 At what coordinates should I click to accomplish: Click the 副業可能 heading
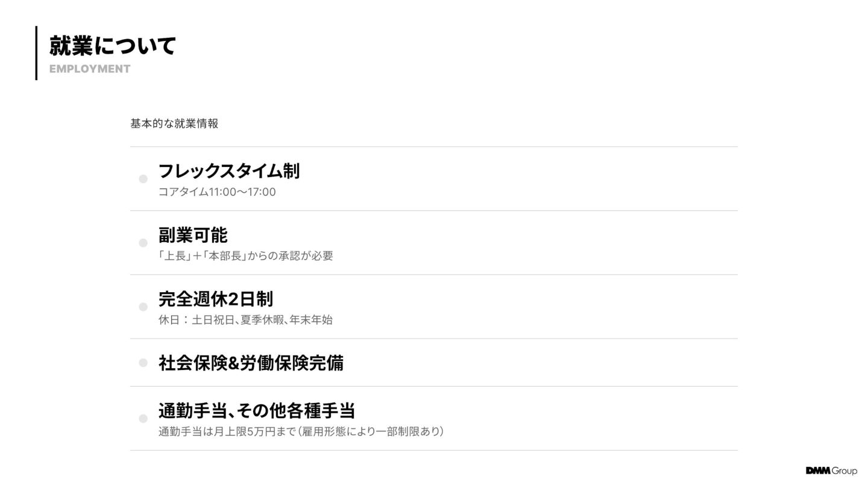coord(193,235)
